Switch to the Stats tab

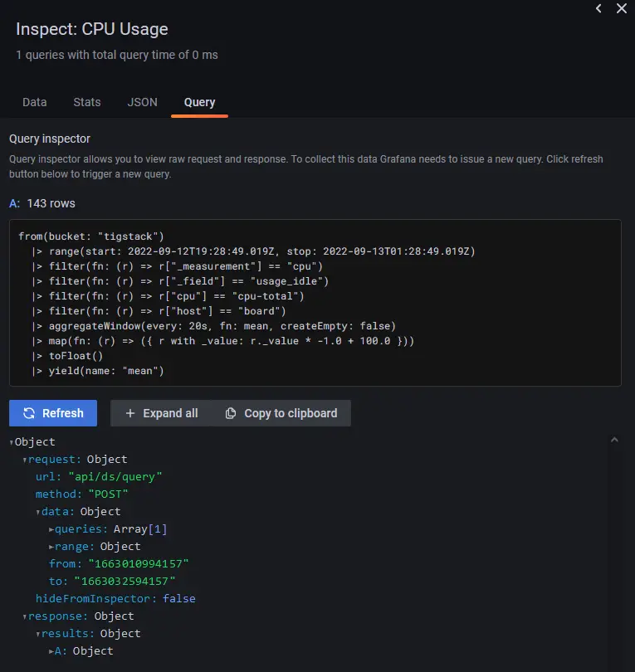point(86,102)
